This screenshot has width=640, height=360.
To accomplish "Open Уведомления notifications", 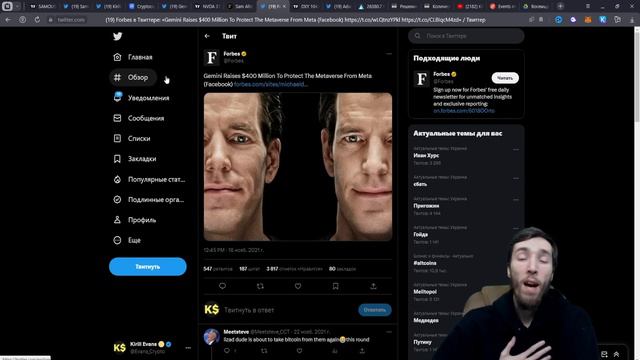I will (x=141, y=98).
